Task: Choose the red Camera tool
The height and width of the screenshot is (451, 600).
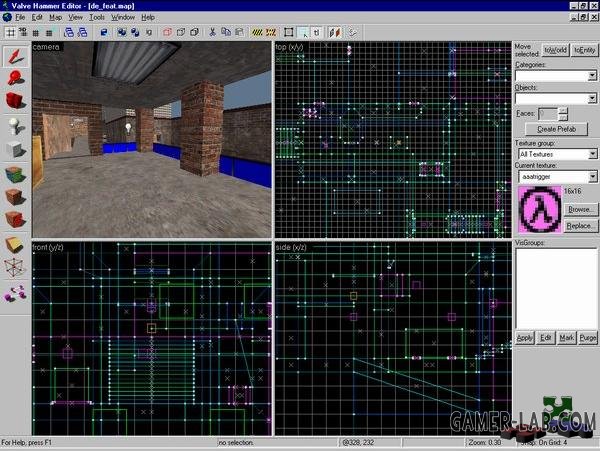Action: click(15, 101)
